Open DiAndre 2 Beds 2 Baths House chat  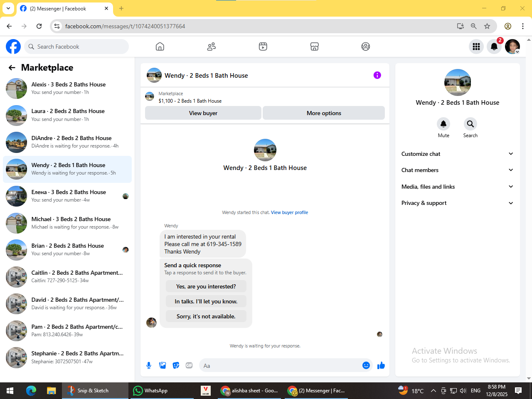(x=67, y=142)
